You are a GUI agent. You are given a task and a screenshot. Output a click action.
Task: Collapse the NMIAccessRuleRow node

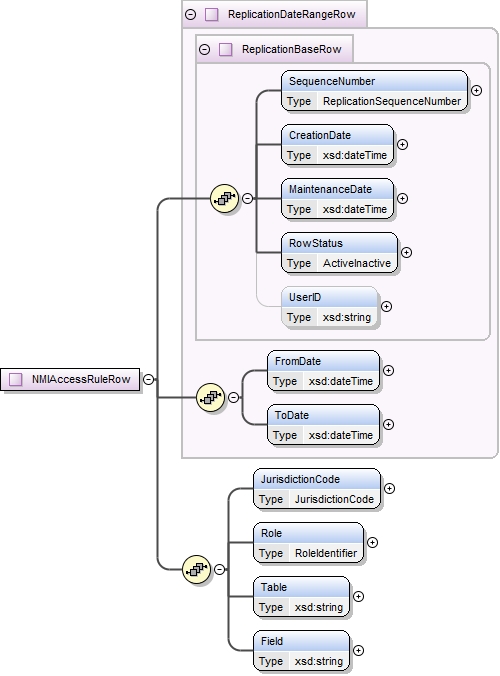[148, 379]
